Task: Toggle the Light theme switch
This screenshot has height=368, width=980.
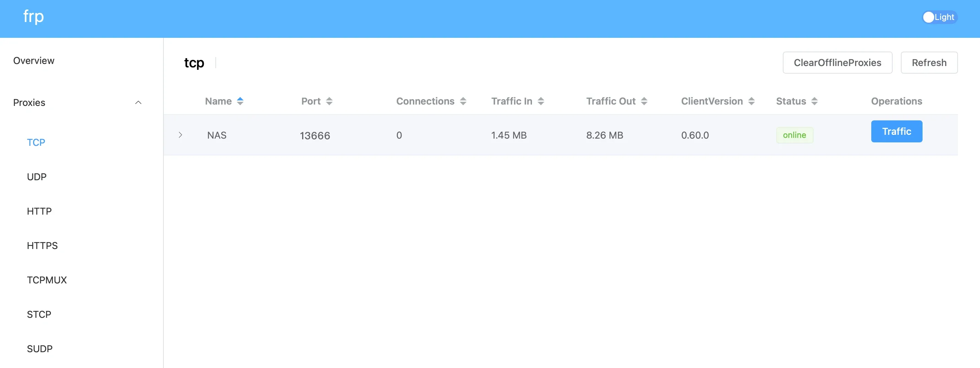Action: pyautogui.click(x=939, y=17)
